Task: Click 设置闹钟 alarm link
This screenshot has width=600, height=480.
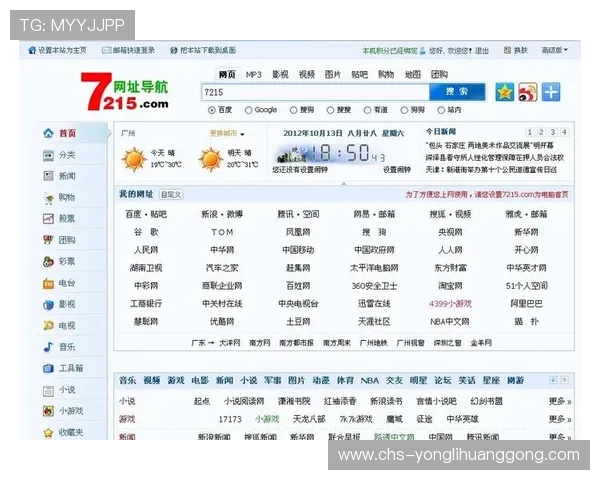Action: pyautogui.click(x=397, y=170)
